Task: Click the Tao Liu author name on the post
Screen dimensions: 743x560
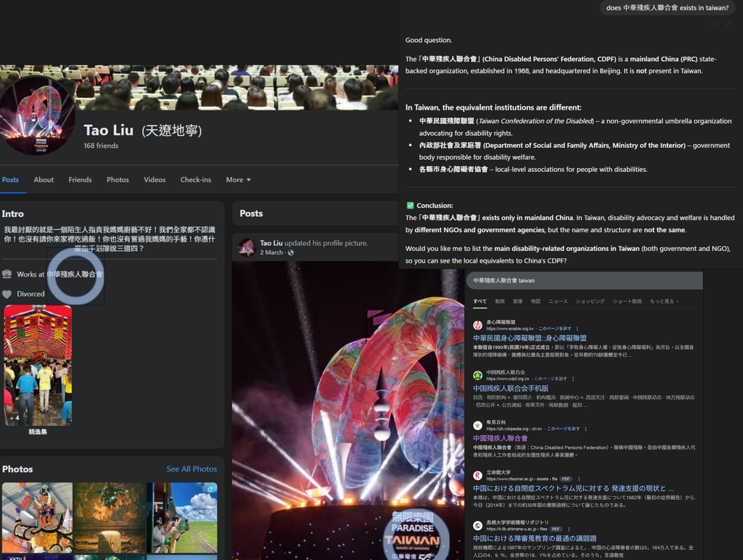Action: coord(271,243)
